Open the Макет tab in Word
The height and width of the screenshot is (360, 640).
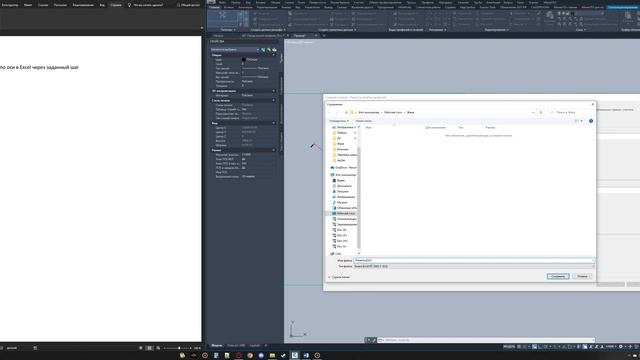click(28, 5)
